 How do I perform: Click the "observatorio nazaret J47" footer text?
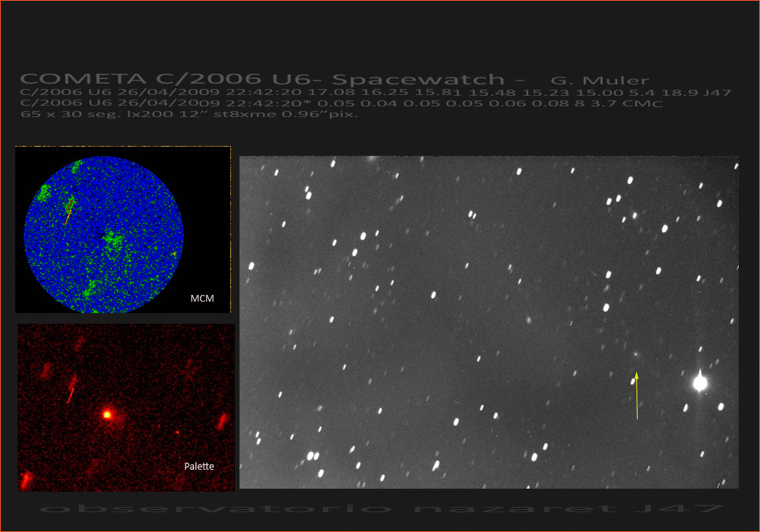379,508
